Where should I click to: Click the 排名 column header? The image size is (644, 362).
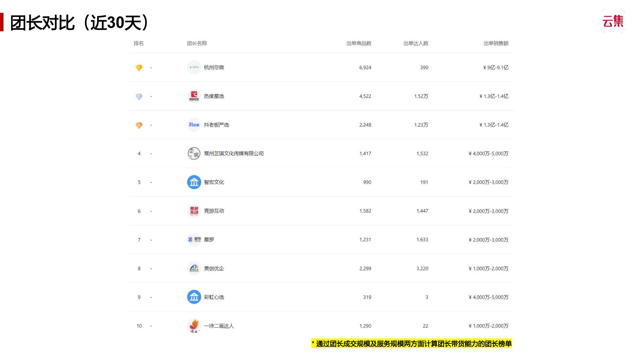(139, 43)
